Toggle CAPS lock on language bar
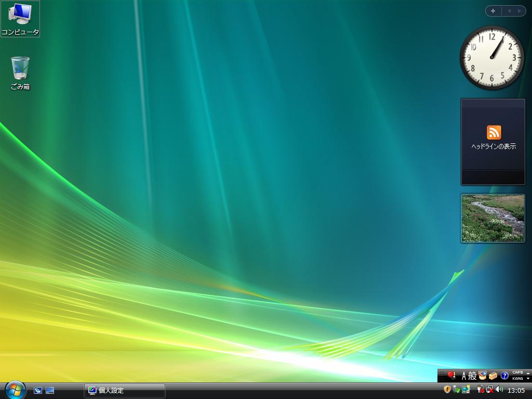Screen dimensions: 532x399 click(x=517, y=373)
